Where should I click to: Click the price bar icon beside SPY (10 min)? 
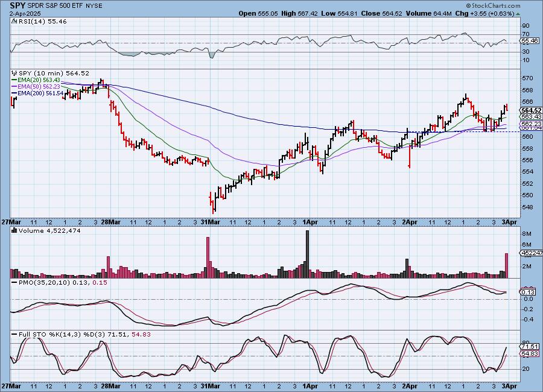(14, 73)
